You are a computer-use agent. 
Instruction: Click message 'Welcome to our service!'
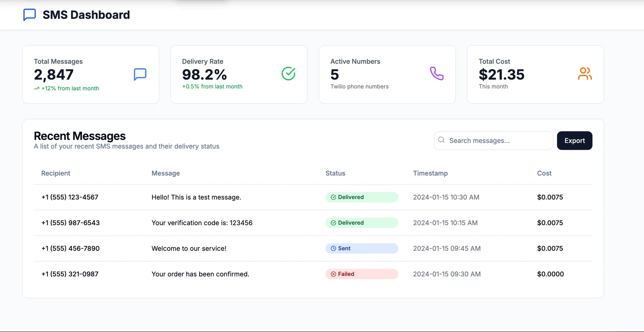189,248
